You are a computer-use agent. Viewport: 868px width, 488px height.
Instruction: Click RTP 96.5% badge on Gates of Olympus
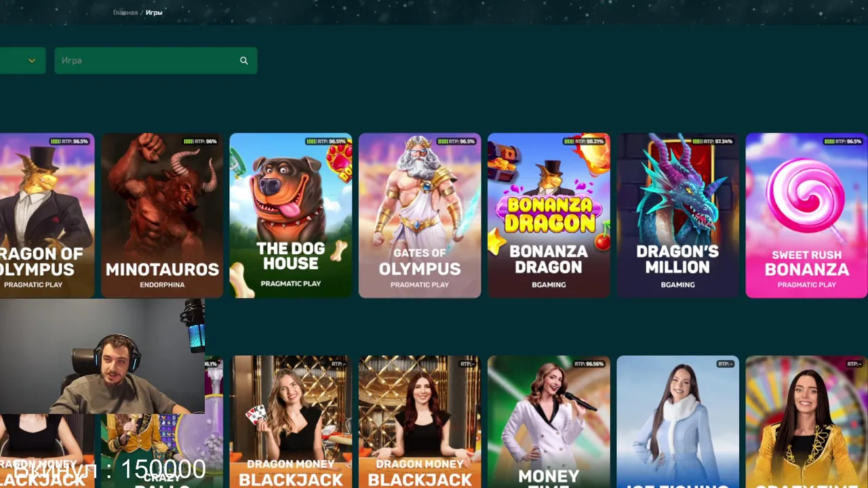456,142
